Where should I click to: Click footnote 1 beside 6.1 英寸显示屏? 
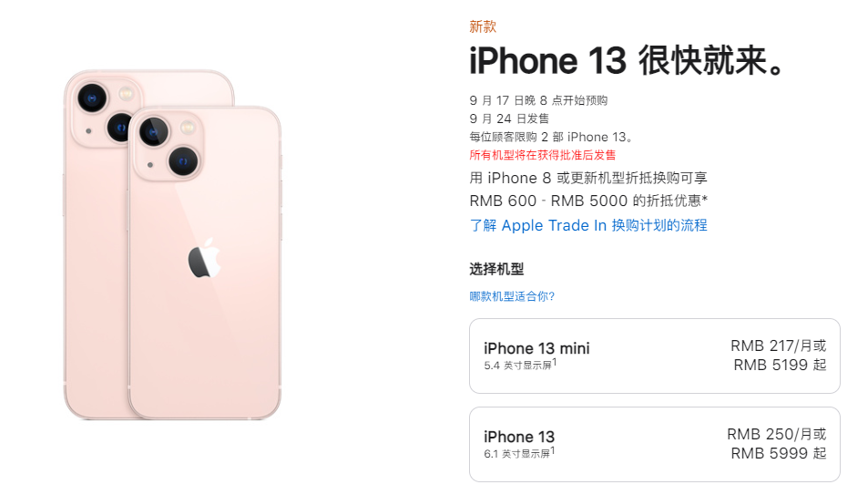553,450
